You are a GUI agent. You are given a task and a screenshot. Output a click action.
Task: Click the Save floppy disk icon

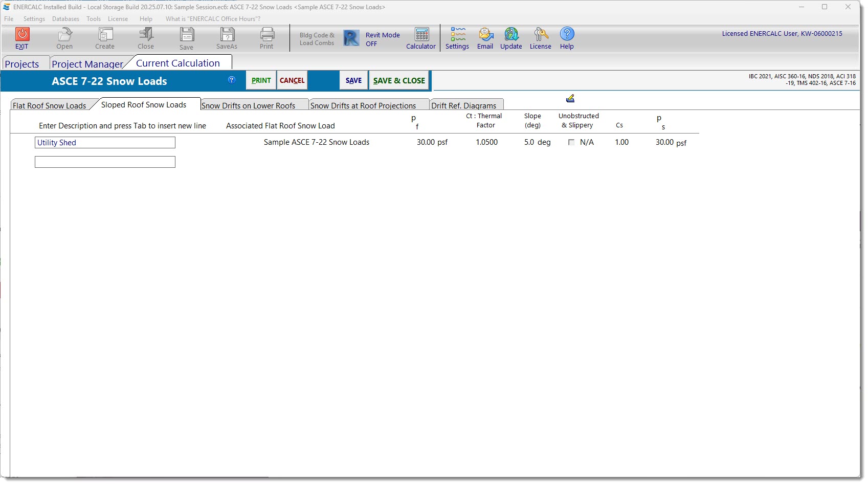(187, 34)
